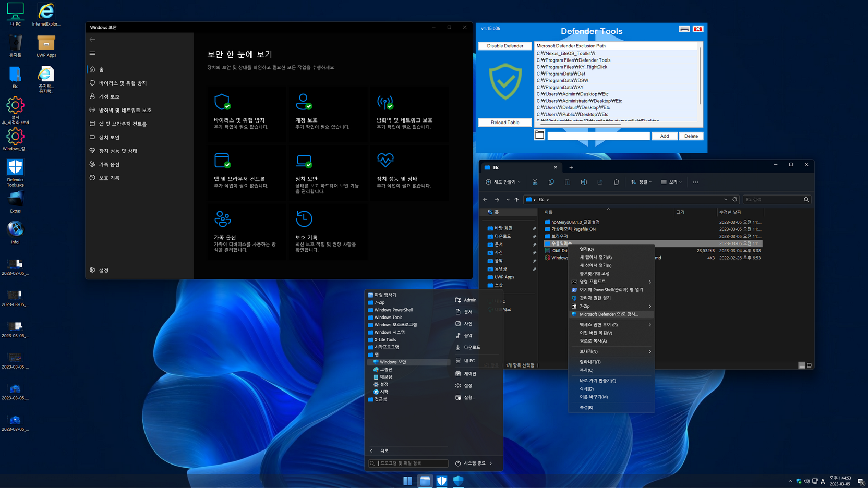Click the back arrow in Windows Security
This screenshot has height=488, width=868.
point(92,40)
